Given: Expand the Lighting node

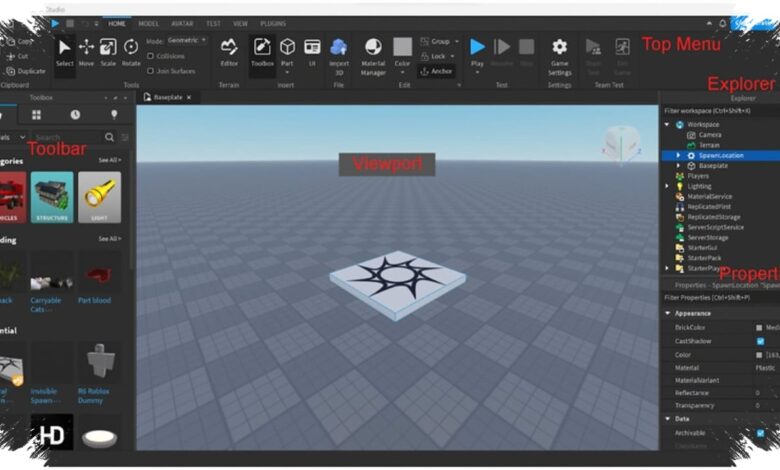Looking at the screenshot, I should point(667,186).
